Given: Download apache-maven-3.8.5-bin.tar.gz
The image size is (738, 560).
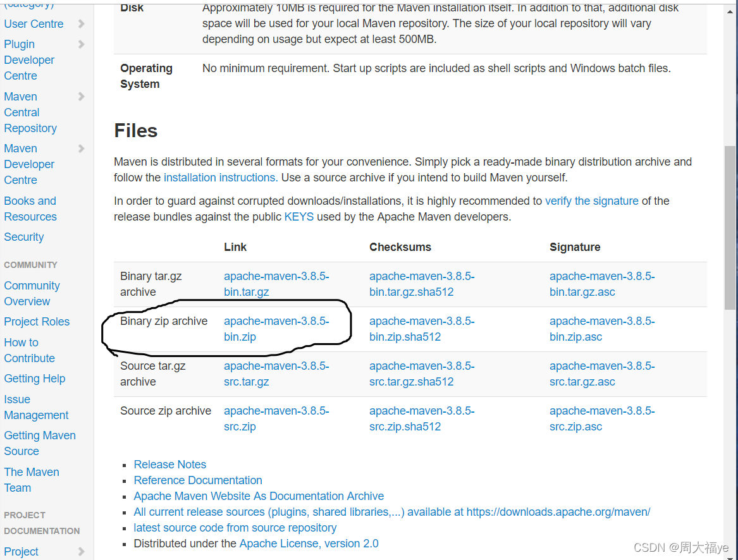Looking at the screenshot, I should coord(276,284).
